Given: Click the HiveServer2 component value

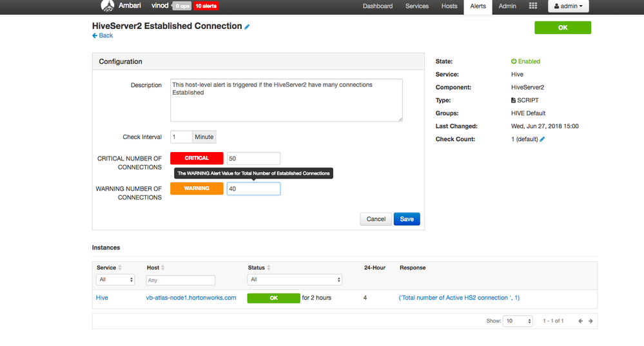Looking at the screenshot, I should click(x=527, y=88).
